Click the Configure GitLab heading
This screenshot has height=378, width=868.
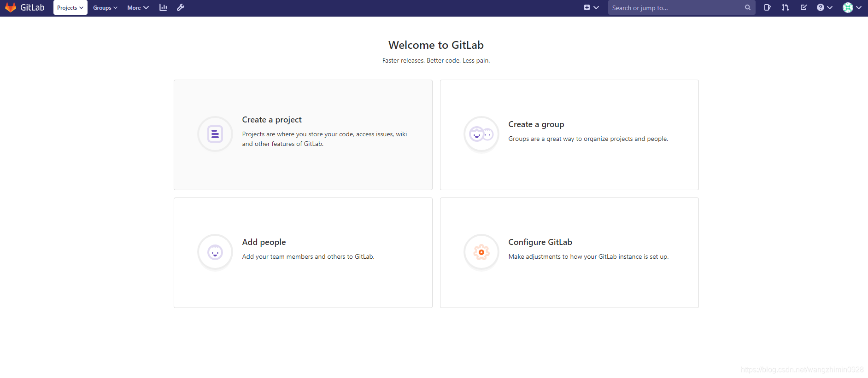click(540, 242)
